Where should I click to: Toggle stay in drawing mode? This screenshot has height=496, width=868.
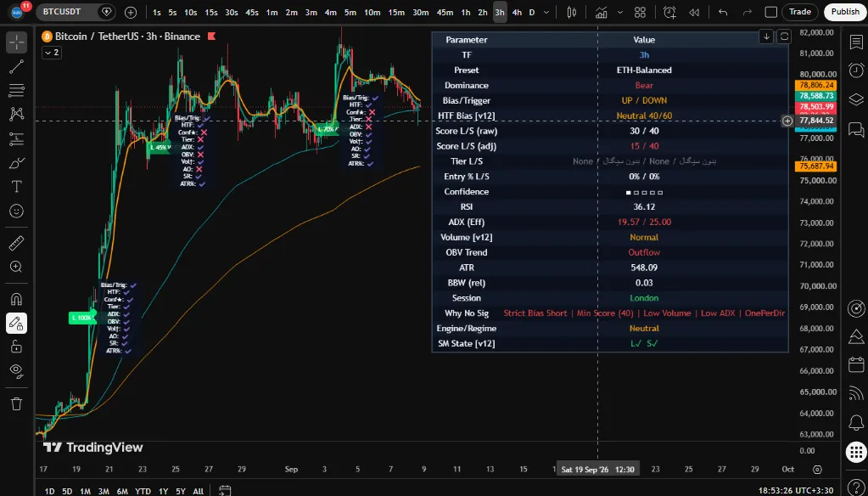(17, 323)
